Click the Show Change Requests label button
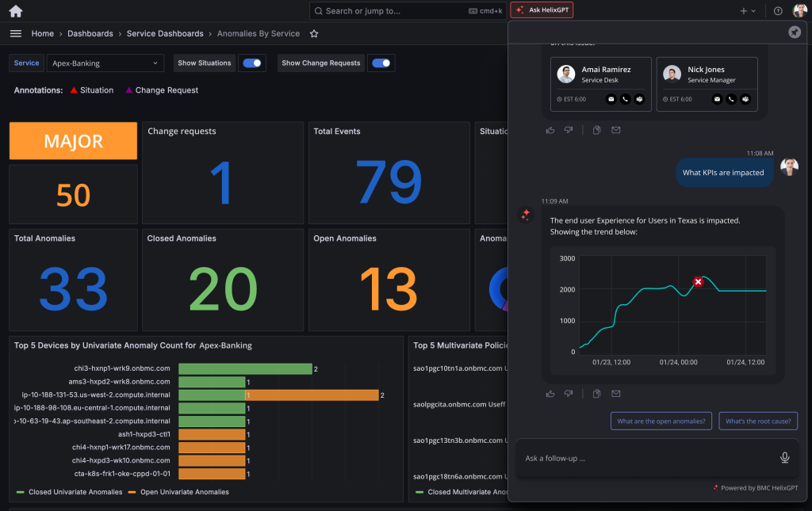Viewport: 812px width, 511px height. click(320, 63)
